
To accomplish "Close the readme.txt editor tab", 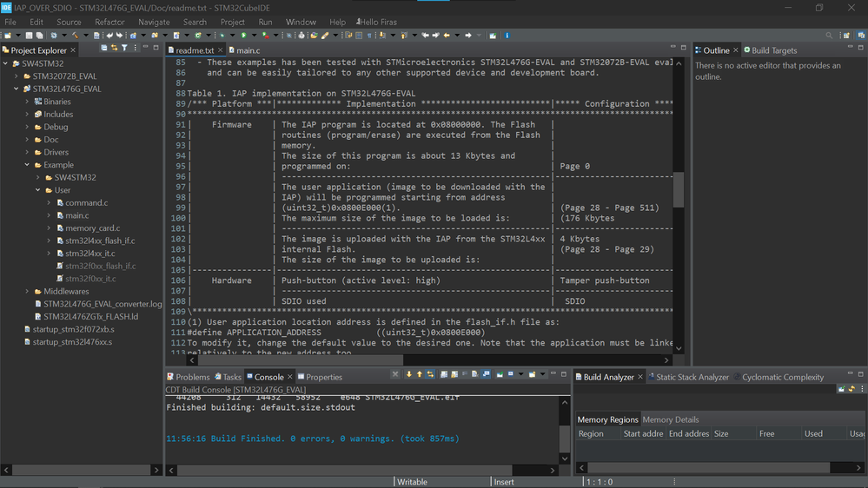I will click(x=221, y=50).
